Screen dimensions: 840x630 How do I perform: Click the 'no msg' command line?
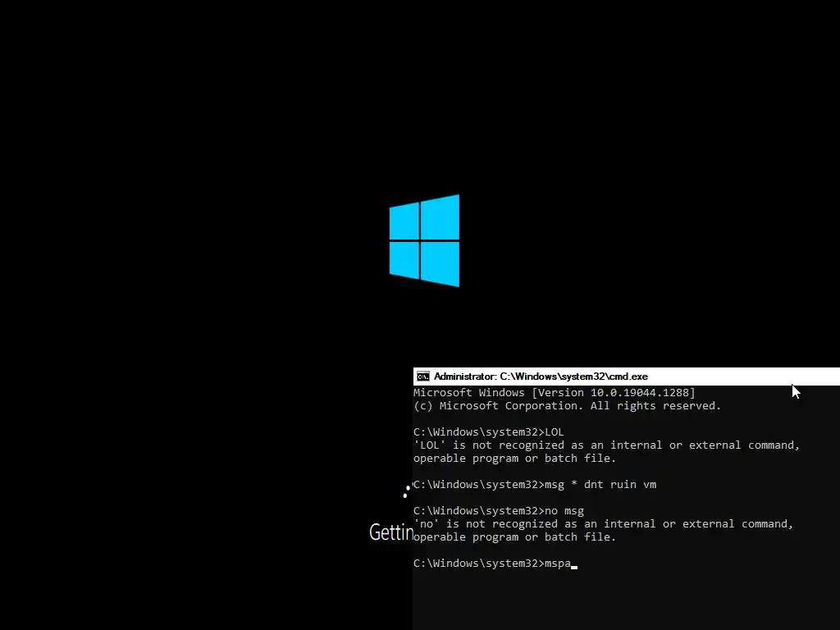[499, 510]
